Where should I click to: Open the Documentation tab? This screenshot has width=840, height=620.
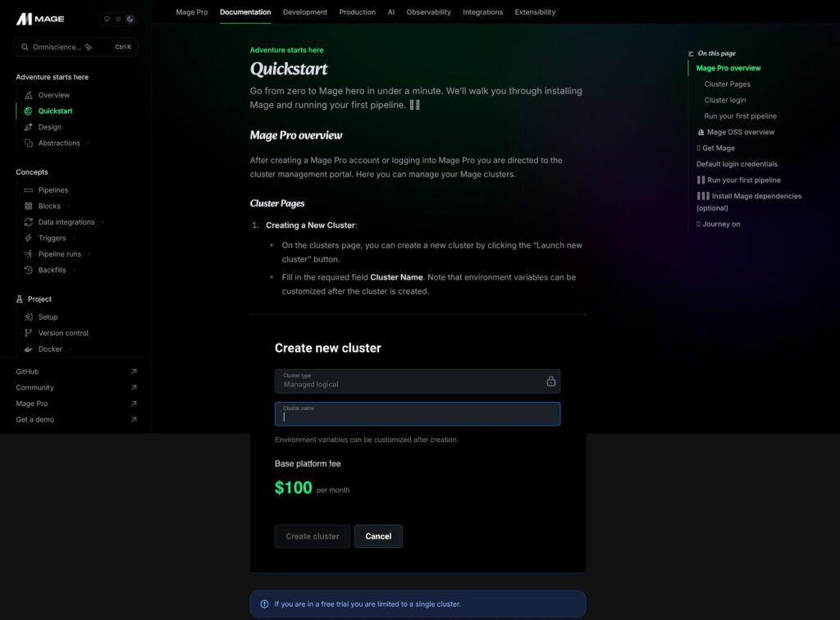tap(245, 11)
